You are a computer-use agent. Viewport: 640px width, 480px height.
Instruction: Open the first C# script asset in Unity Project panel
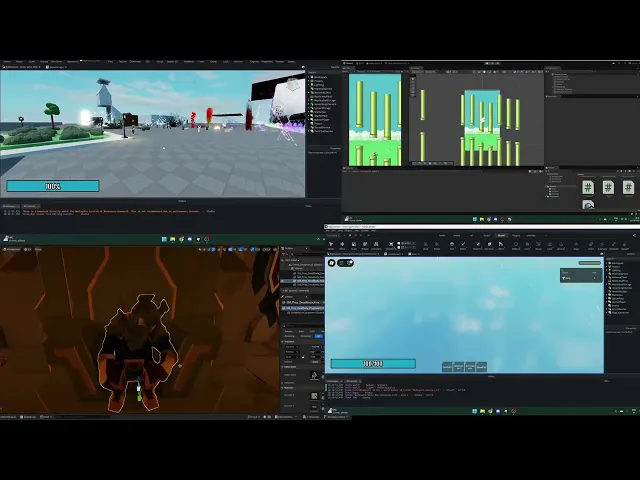tap(588, 187)
